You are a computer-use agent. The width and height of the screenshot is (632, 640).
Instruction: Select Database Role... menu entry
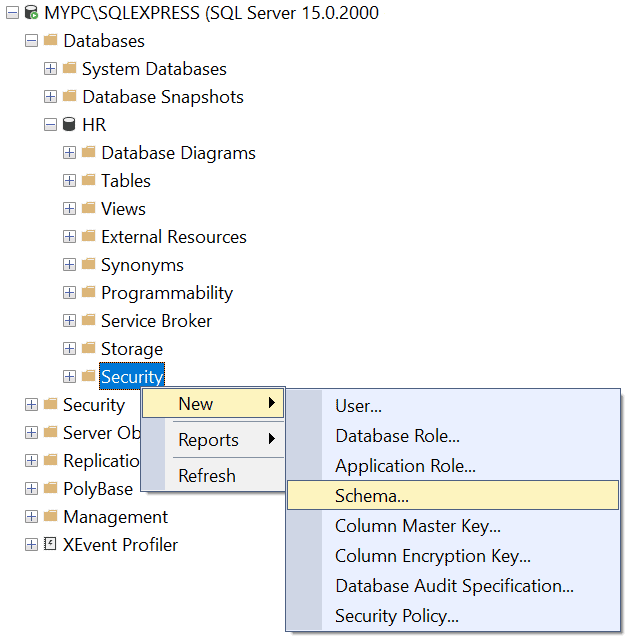coord(397,436)
